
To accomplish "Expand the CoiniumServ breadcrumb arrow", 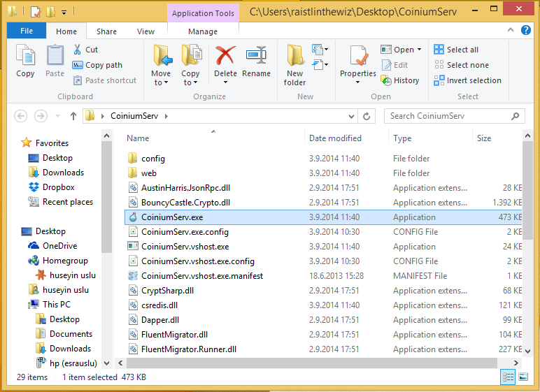I will coord(166,116).
